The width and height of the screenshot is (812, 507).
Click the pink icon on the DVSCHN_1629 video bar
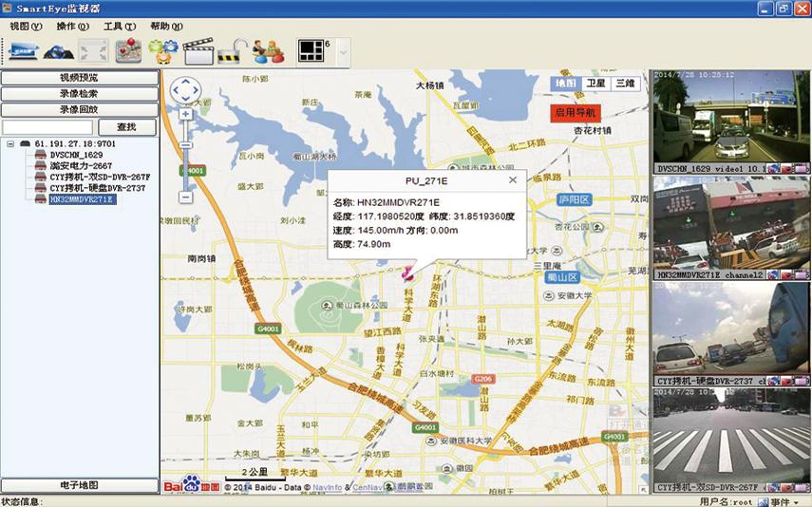[x=802, y=168]
